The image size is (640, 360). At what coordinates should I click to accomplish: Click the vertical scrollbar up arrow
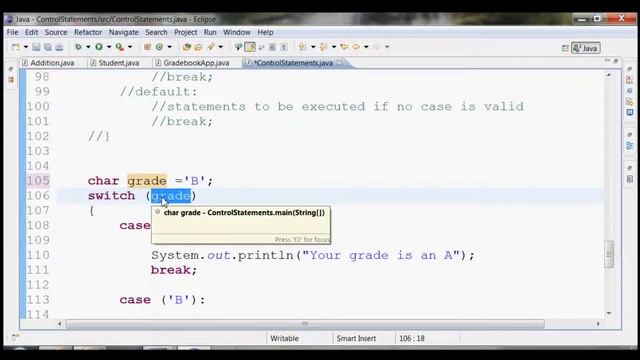tap(609, 75)
